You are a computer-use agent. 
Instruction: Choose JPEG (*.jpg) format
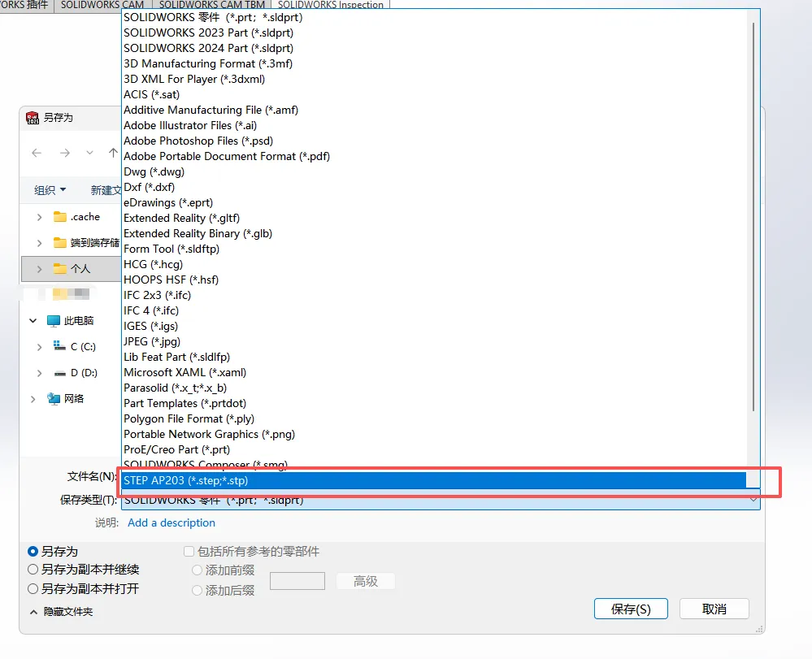tap(435, 341)
